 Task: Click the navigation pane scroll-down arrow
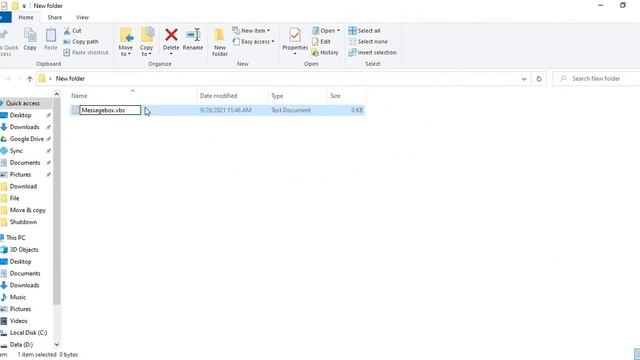[x=57, y=344]
